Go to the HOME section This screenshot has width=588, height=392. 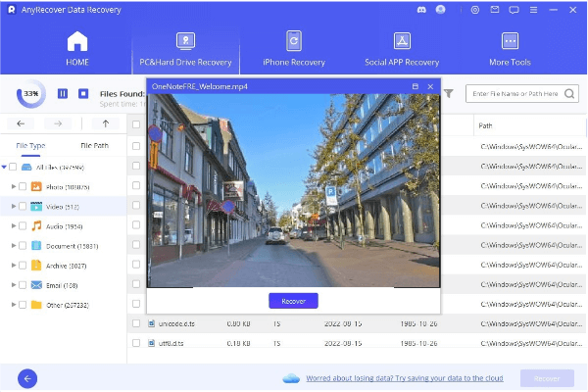[76, 49]
